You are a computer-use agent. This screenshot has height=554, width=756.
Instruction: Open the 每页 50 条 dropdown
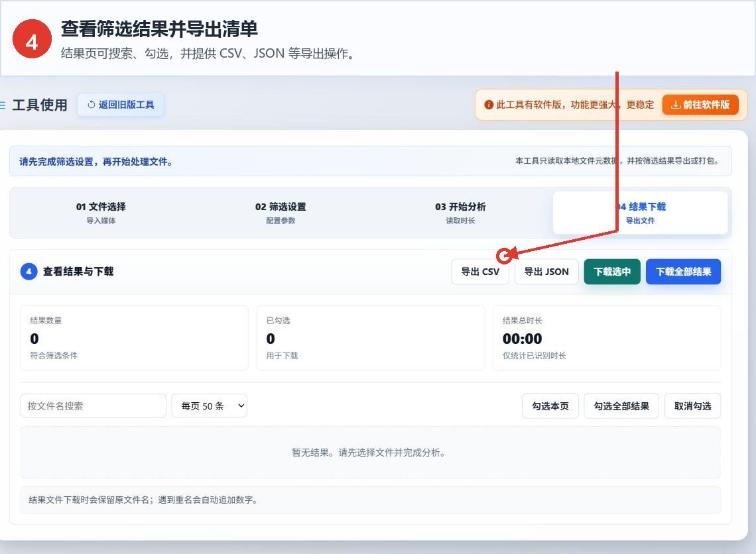coord(210,406)
